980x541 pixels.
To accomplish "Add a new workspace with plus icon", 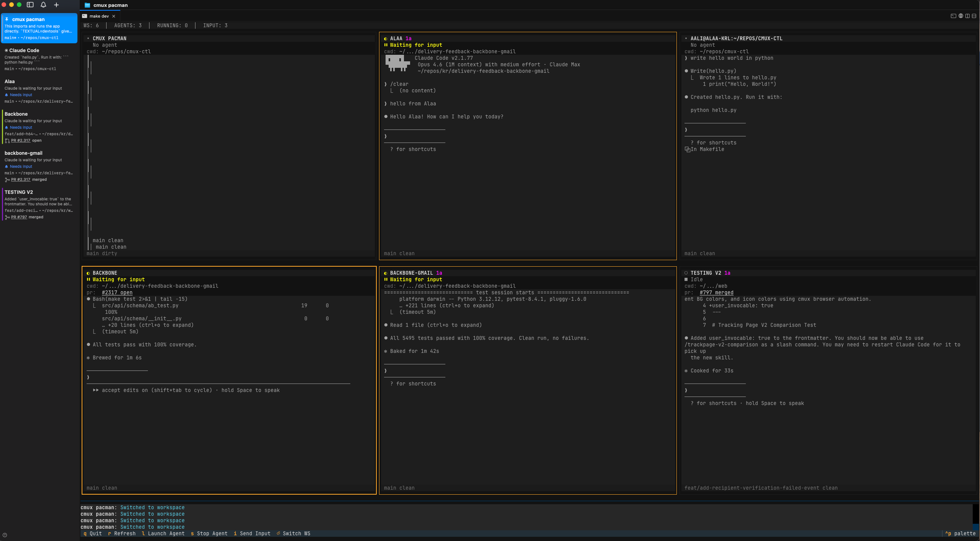I will (x=56, y=5).
